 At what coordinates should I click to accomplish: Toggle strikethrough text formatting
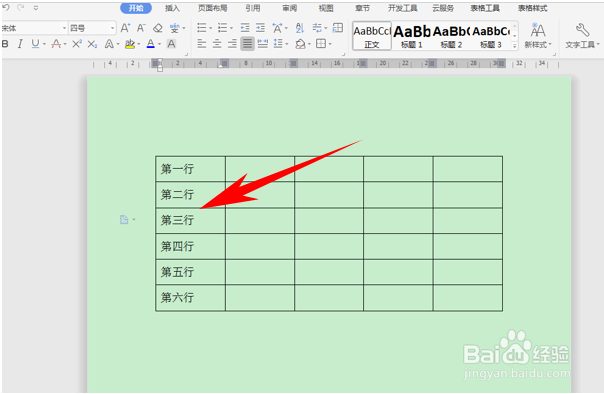pos(56,44)
